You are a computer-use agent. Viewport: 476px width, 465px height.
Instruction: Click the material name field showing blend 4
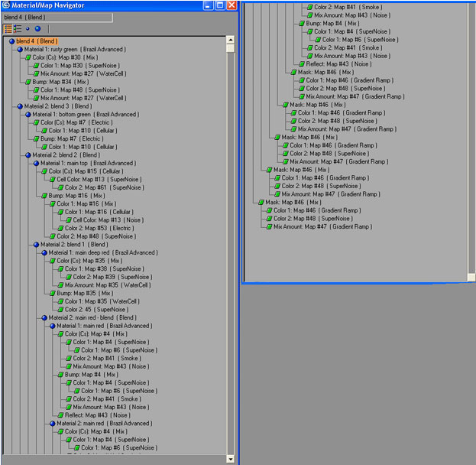click(x=57, y=17)
